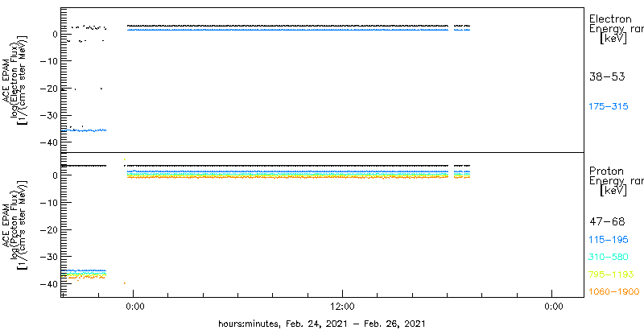Screen dimensions: 644x330
Task: Click the orange 1060-1900 proton legend label
Action: tap(614, 291)
